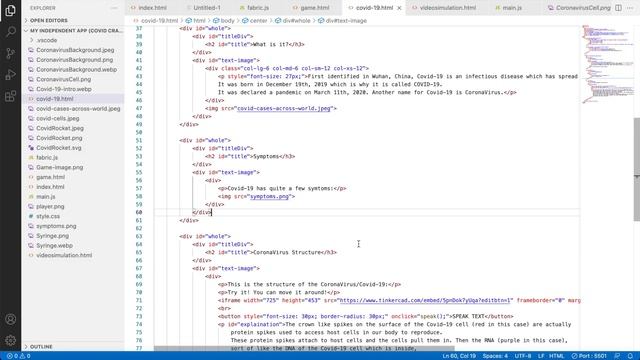Open covid-cells.jpeg in explorer
Screen dimensions: 640x360
(x=73, y=118)
